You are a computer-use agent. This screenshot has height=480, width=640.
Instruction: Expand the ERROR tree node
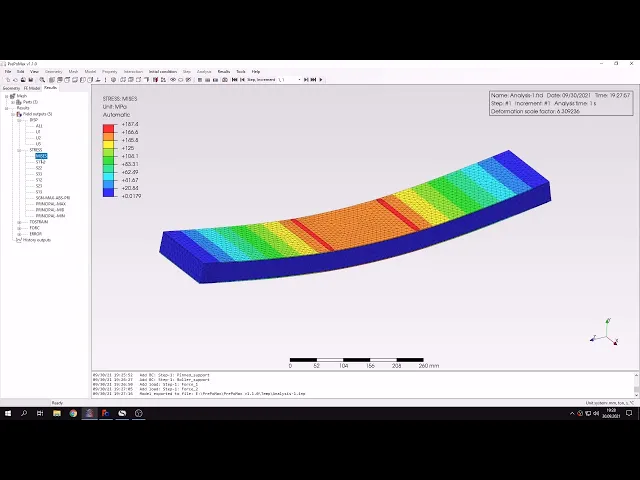19,234
